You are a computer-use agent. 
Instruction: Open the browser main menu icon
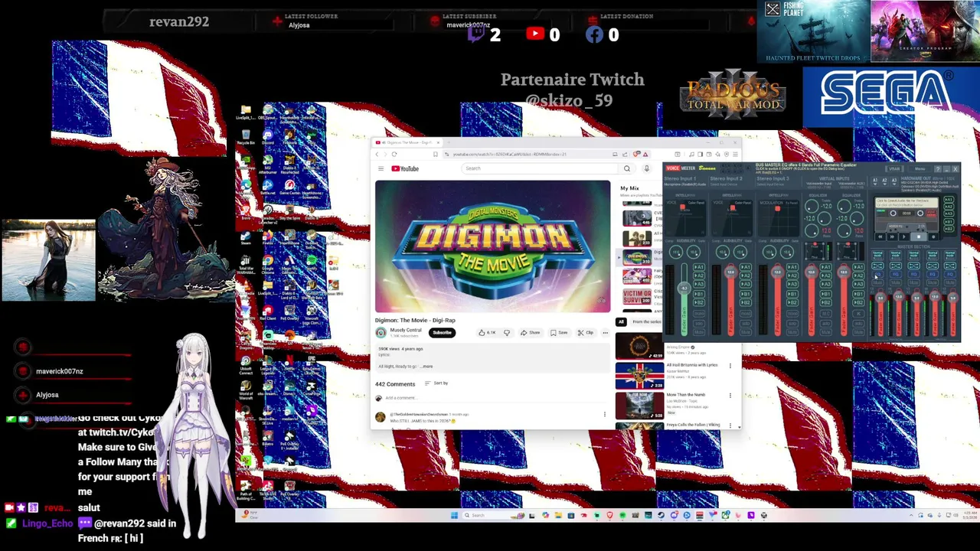(x=735, y=155)
